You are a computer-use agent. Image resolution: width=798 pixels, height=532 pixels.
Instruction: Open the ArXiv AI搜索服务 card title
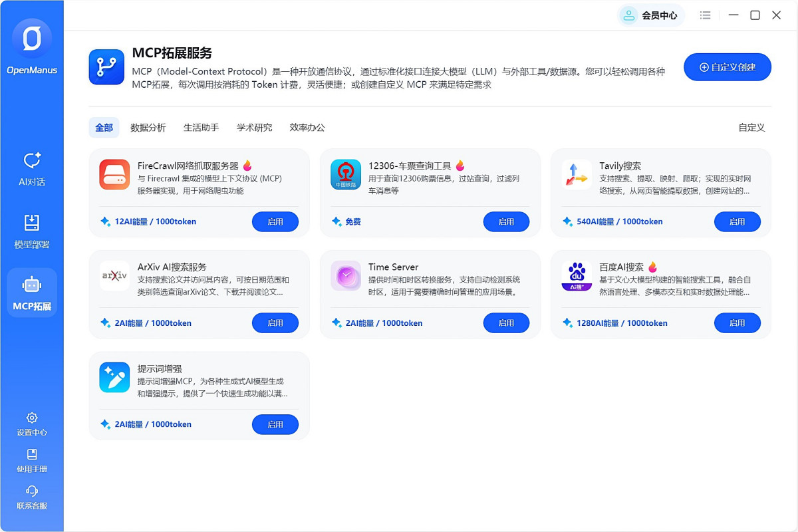tap(172, 267)
